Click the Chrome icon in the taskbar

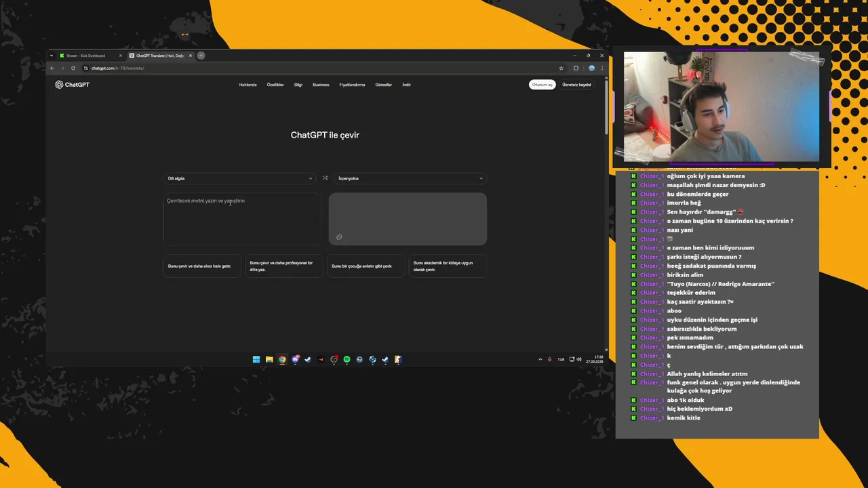pos(282,359)
